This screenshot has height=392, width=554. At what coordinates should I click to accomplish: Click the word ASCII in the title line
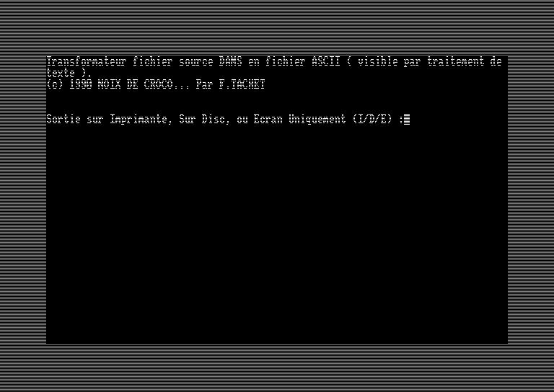326,61
